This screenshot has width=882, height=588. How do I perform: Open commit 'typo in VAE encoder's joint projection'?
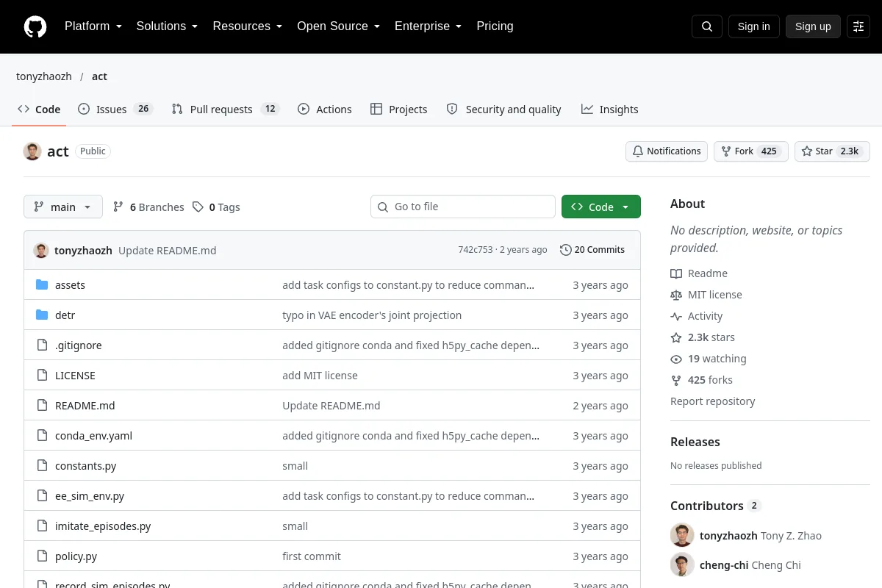(x=372, y=315)
